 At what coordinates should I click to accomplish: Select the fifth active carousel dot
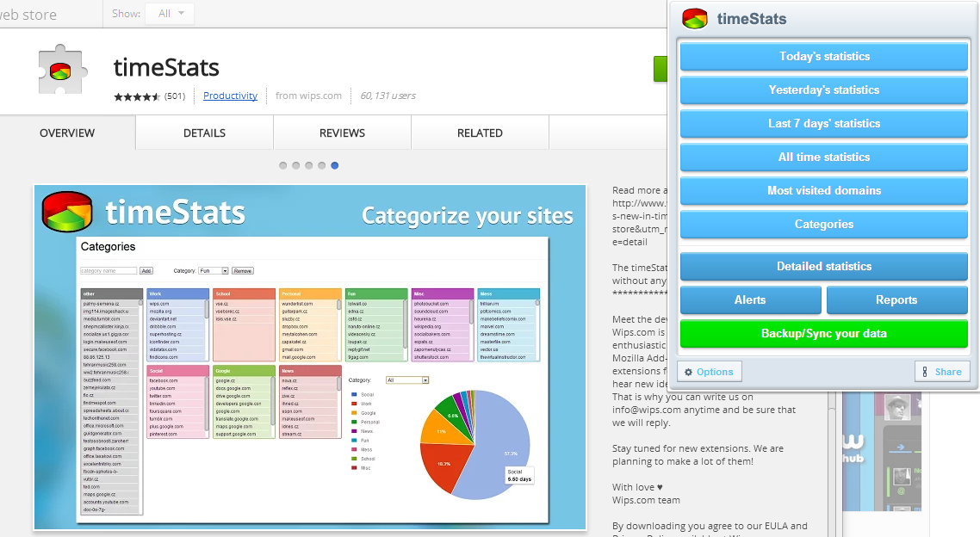(x=335, y=165)
